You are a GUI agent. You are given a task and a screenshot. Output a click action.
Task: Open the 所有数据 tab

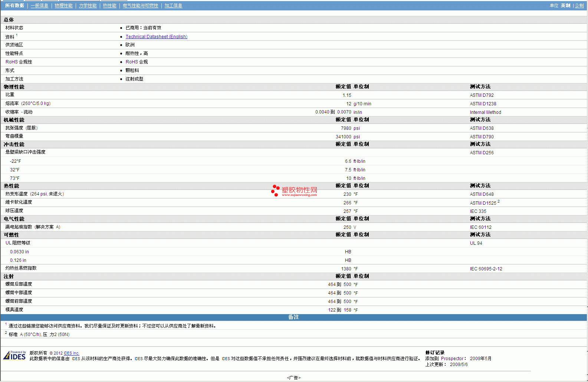[14, 6]
